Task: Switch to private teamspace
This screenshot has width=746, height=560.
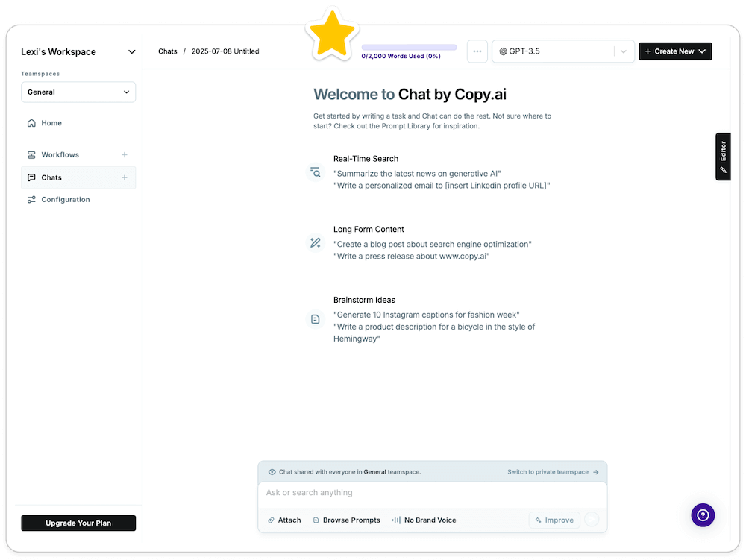Action: [x=548, y=472]
